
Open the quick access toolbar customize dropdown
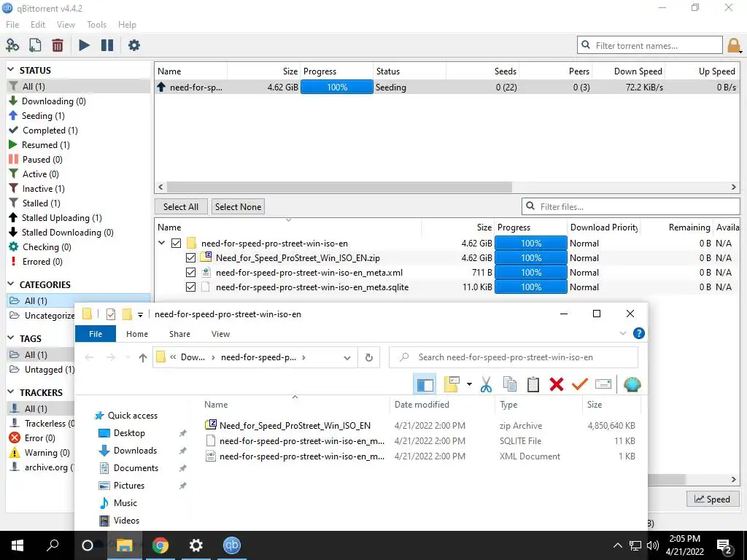[x=141, y=315]
